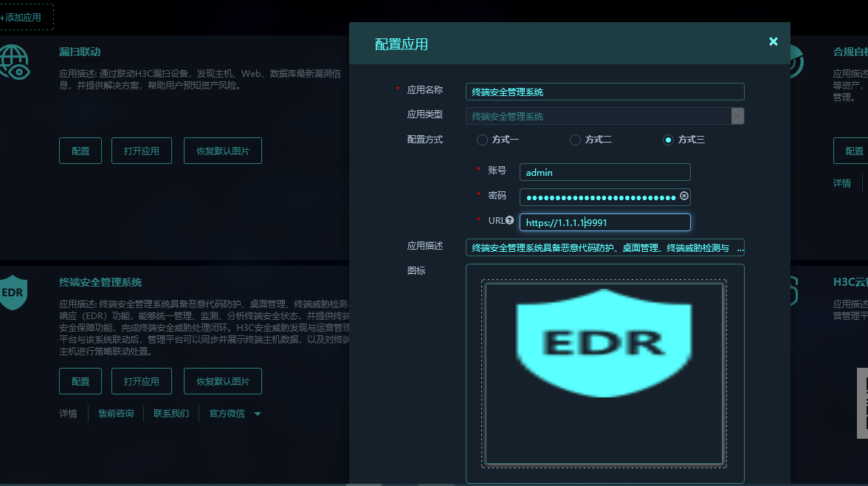Click the 图标 label

(x=416, y=270)
